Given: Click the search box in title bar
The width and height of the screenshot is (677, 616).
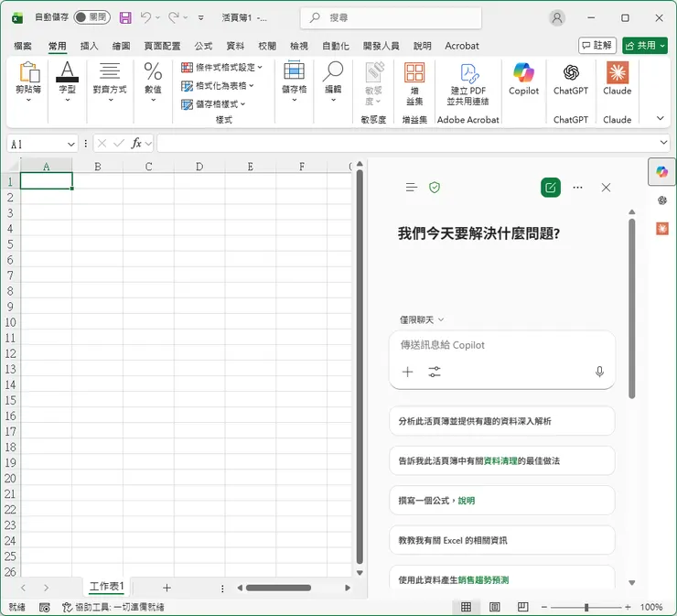Looking at the screenshot, I should [391, 17].
